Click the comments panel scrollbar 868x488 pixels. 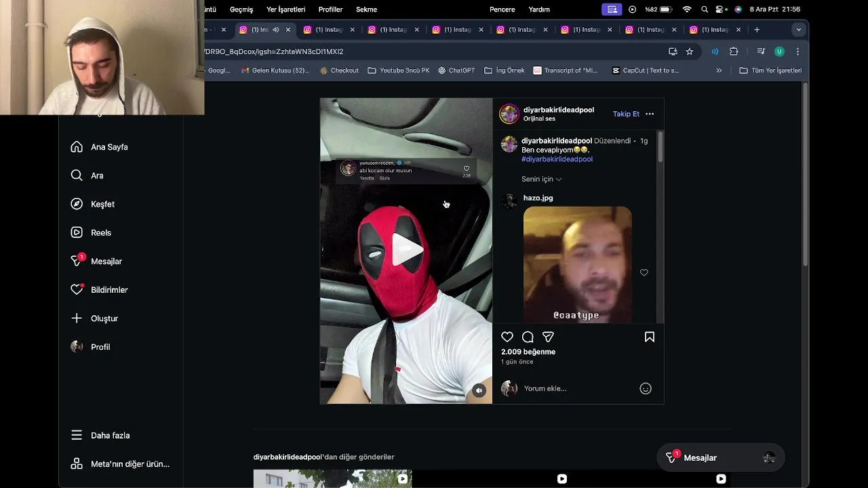click(x=660, y=147)
